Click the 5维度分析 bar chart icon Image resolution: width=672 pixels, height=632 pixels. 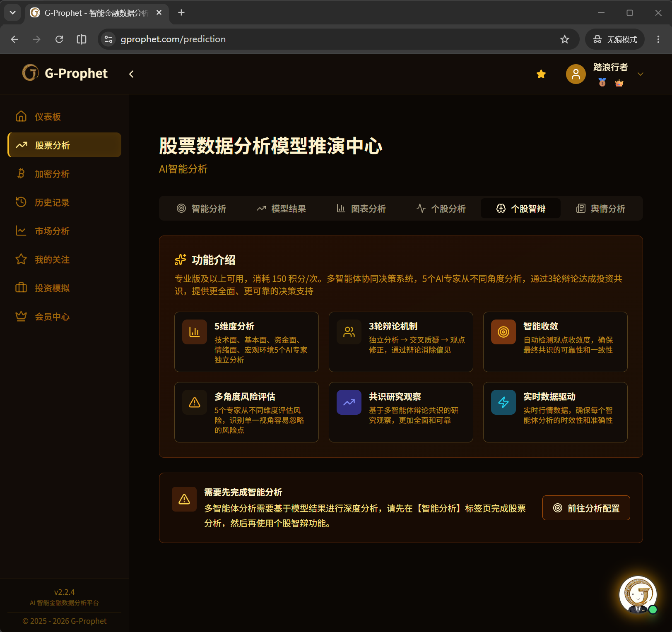tap(195, 332)
